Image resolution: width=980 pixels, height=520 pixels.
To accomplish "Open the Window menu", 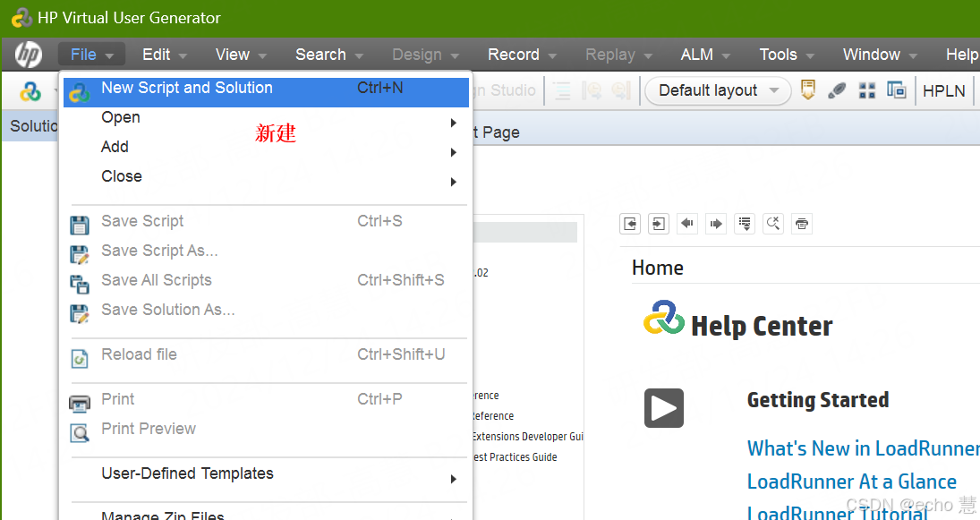I will [880, 55].
